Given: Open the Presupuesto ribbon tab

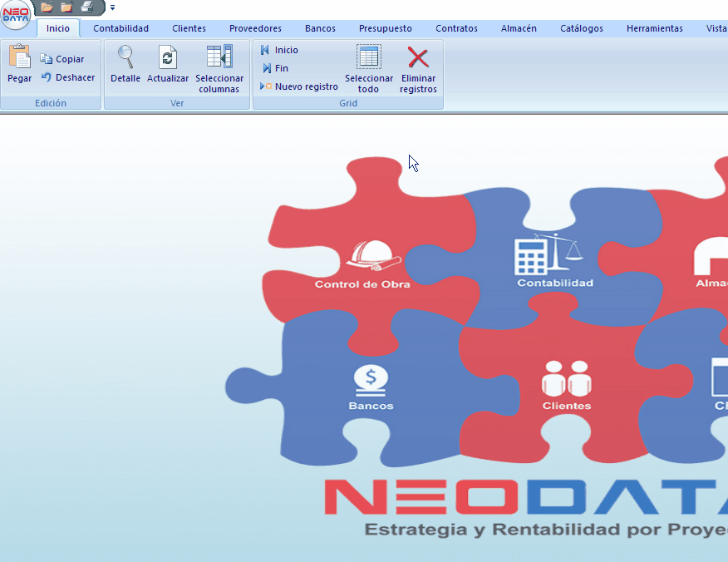Looking at the screenshot, I should [386, 28].
